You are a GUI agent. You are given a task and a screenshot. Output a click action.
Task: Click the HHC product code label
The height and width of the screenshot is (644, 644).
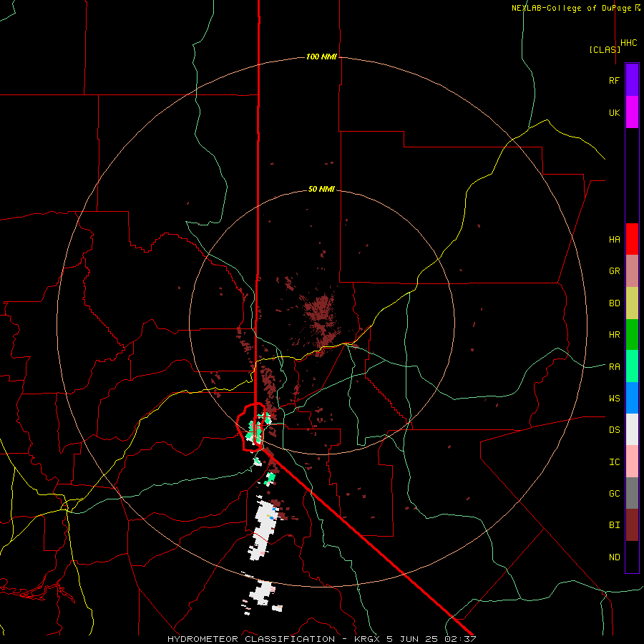(x=629, y=42)
